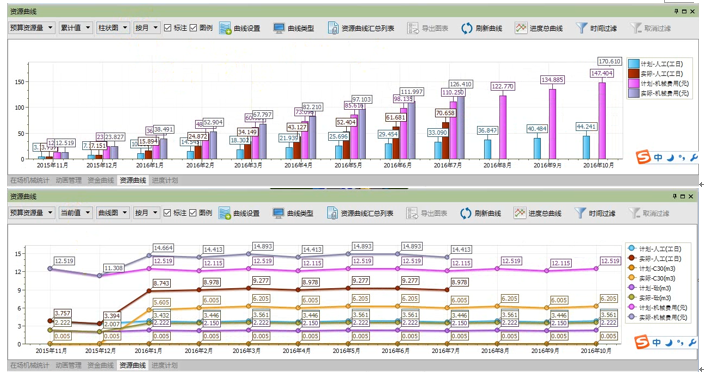Click 刷新曲线 icon in bottom panel
Image resolution: width=704 pixels, height=376 pixels.
click(466, 213)
